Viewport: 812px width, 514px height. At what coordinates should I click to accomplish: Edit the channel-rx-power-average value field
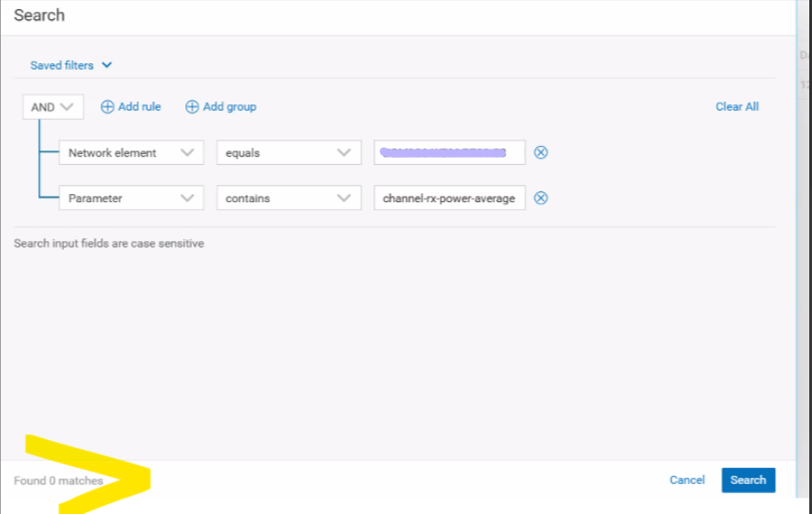(x=449, y=198)
